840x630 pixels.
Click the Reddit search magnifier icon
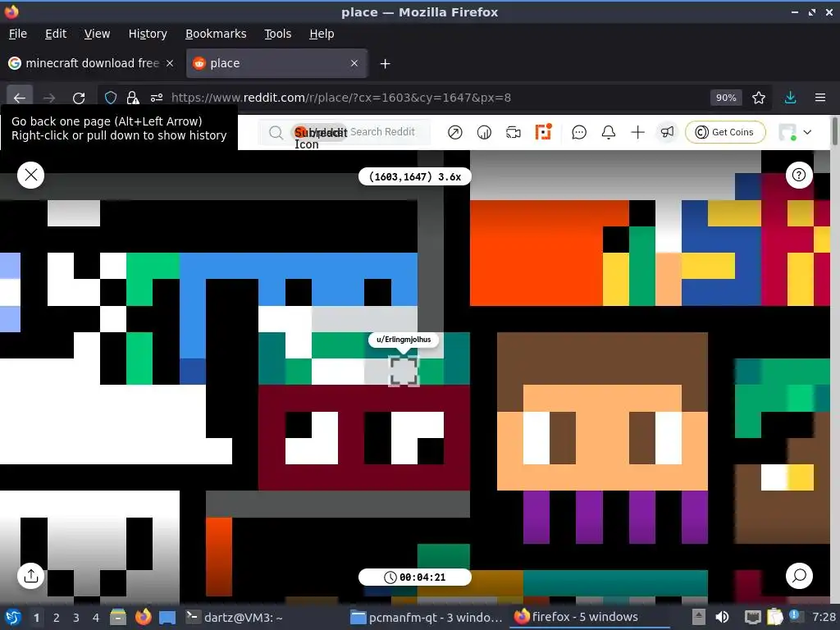click(x=276, y=132)
